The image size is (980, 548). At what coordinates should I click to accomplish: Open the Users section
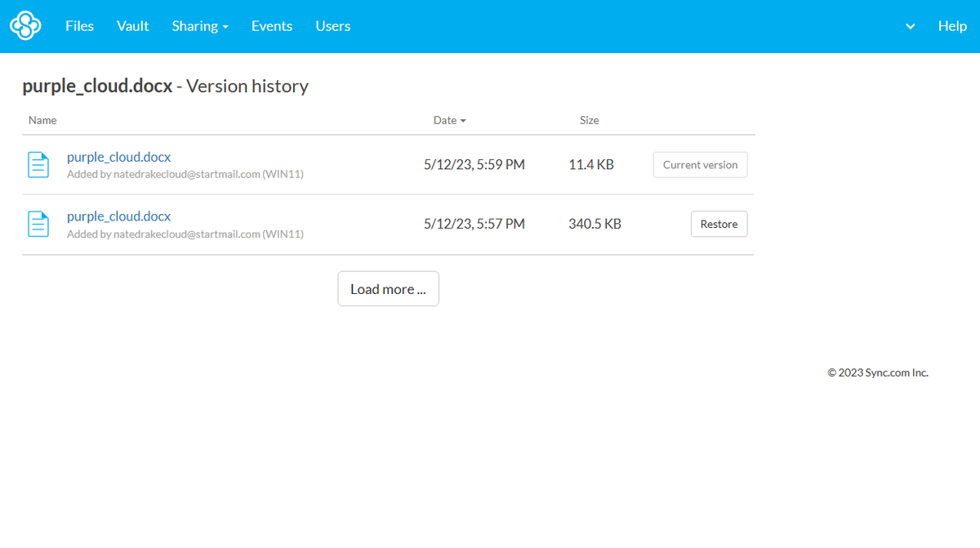pyautogui.click(x=332, y=25)
